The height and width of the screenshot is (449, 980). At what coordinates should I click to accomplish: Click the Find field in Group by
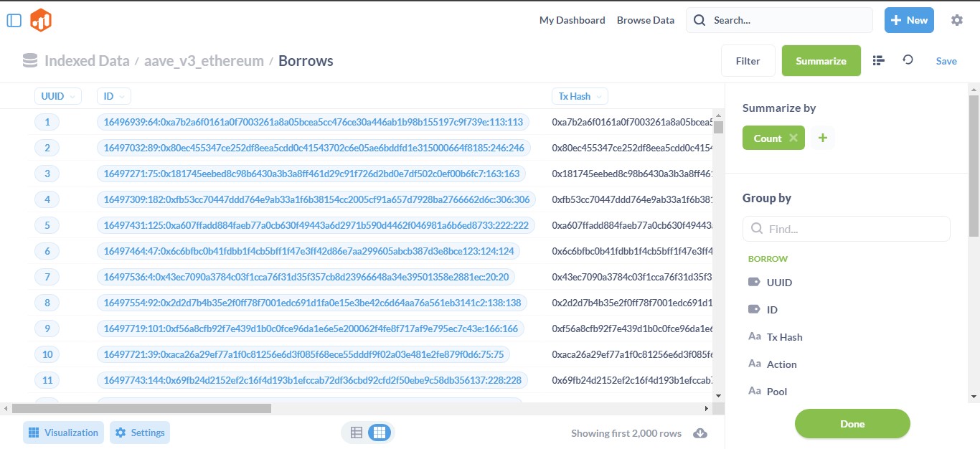[847, 230]
